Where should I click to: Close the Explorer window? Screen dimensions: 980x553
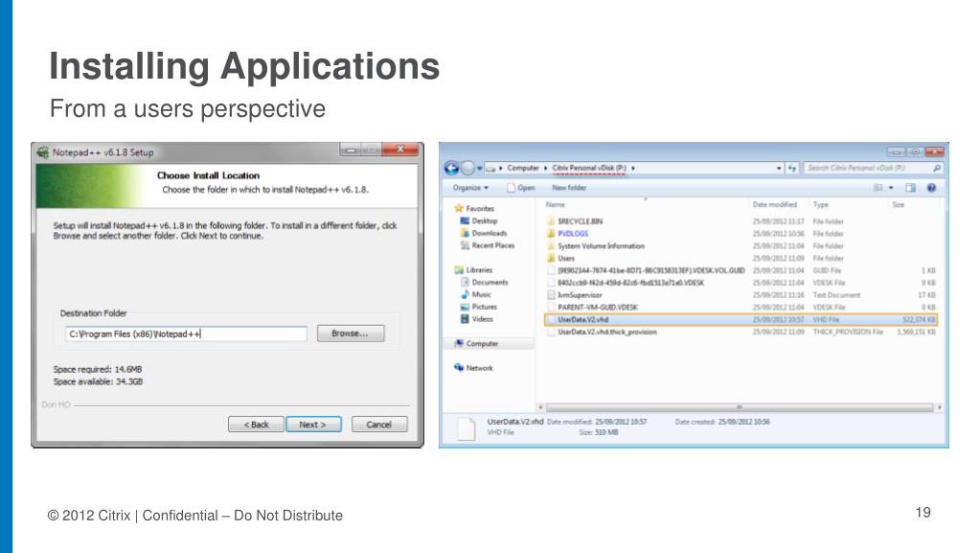click(x=934, y=151)
